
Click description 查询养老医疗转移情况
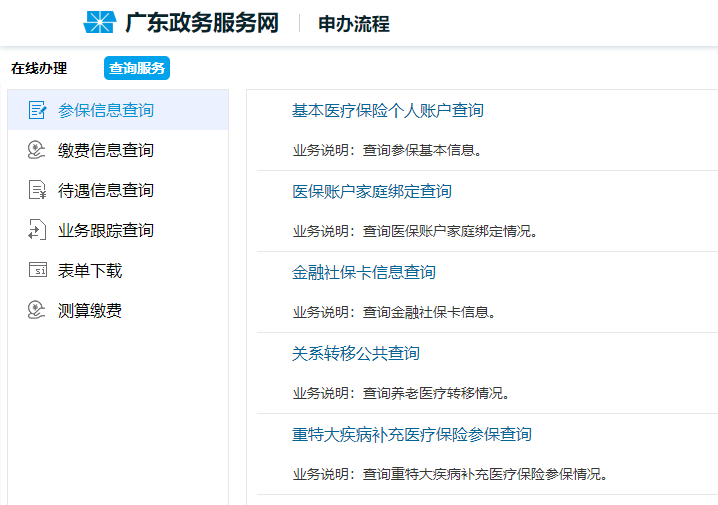point(436,393)
